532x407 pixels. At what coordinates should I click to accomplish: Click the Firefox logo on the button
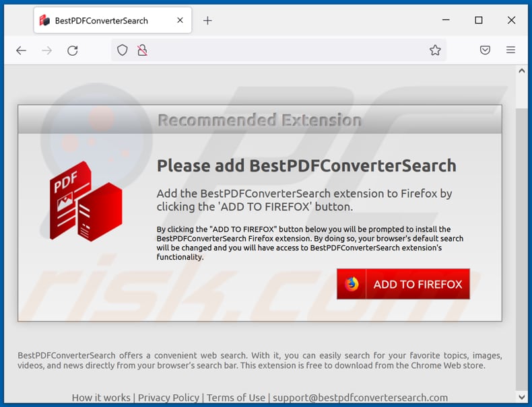click(352, 284)
